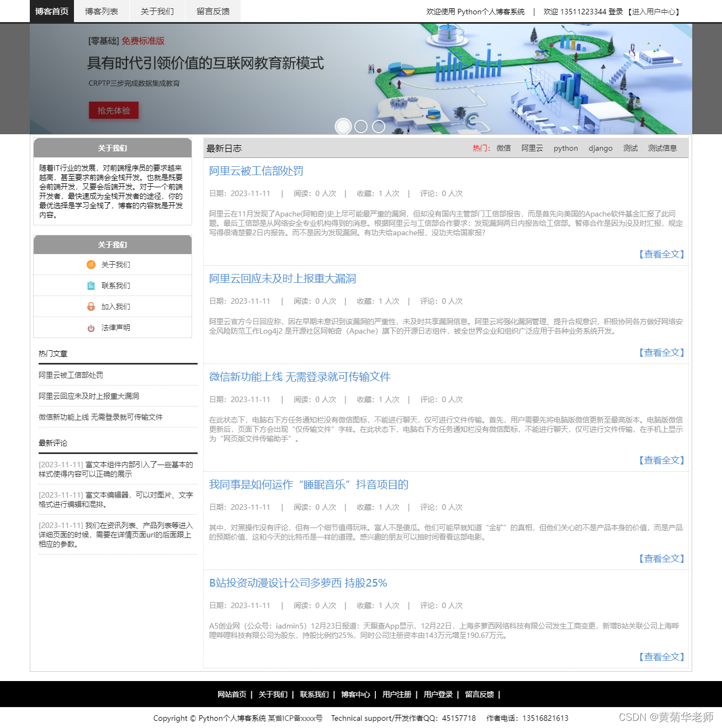722x728 pixels.
Task: Select the blue clipboard icon for 联系我们
Action: click(91, 286)
